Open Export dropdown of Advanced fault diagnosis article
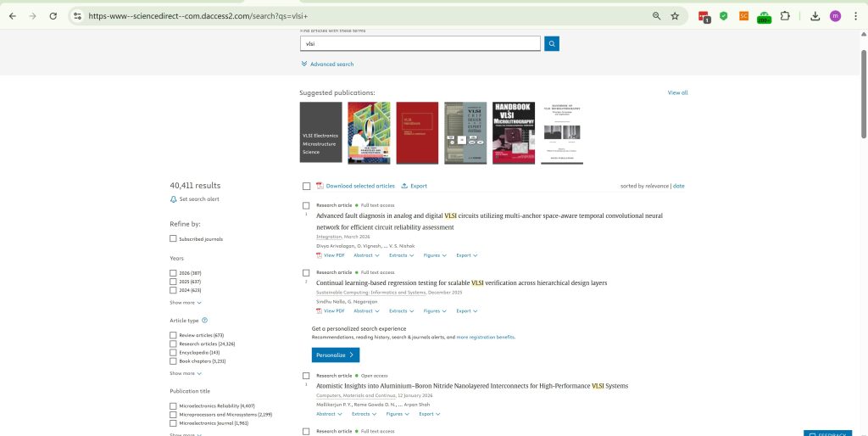The image size is (868, 436). coord(467,255)
